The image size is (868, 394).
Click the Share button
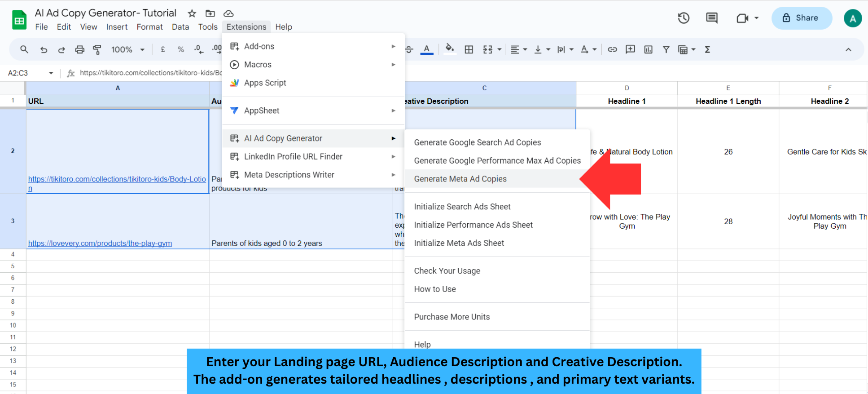click(x=801, y=18)
